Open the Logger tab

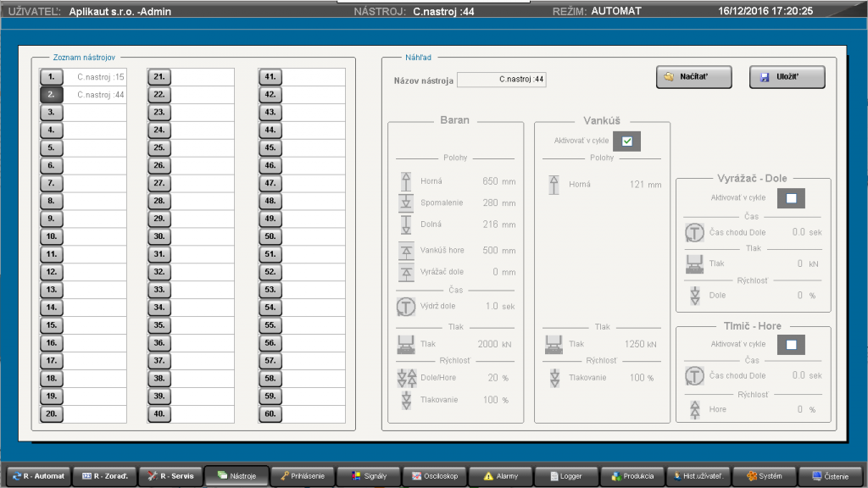[x=566, y=476]
